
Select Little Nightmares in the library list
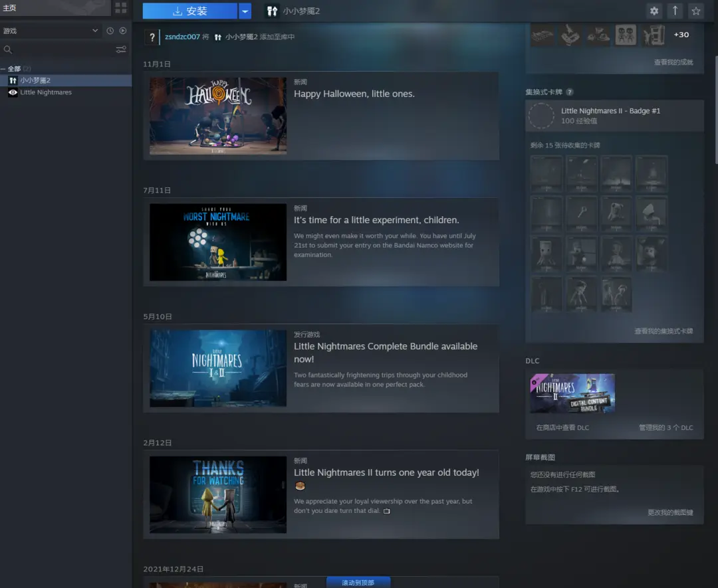66,92
